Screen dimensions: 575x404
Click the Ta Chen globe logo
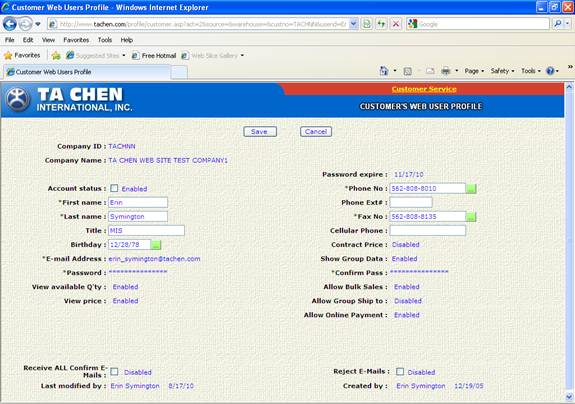pyautogui.click(x=18, y=99)
